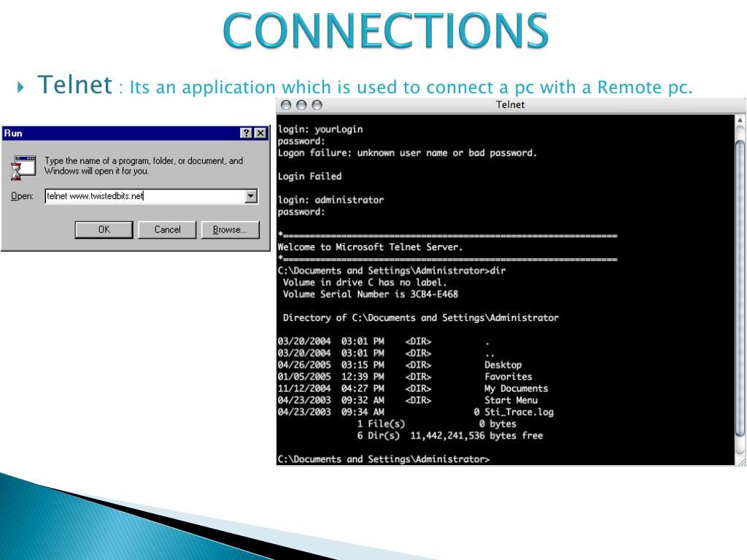This screenshot has height=560, width=747.
Task: Click the first Telnet window control button
Action: click(286, 105)
